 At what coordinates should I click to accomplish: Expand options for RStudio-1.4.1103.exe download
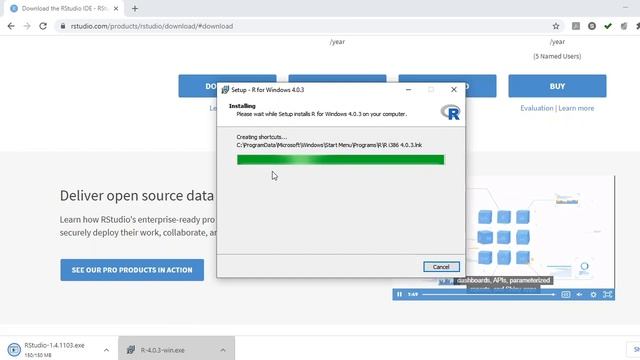coord(106,350)
